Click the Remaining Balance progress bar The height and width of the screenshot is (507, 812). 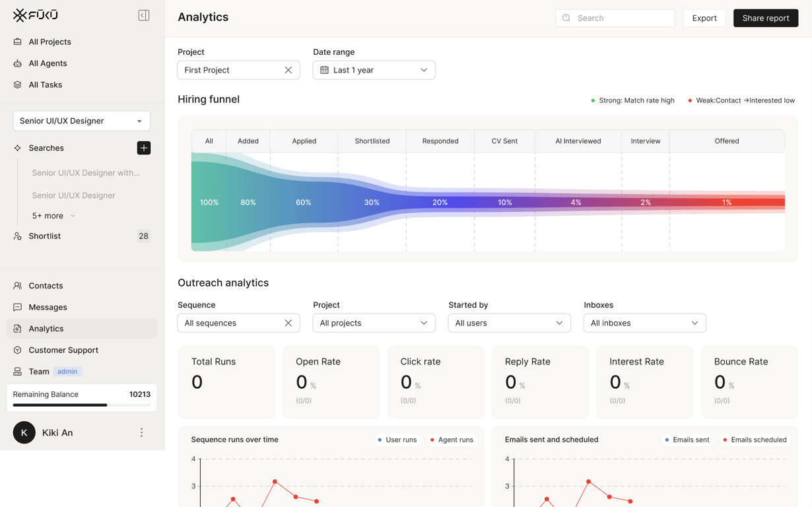click(x=82, y=405)
